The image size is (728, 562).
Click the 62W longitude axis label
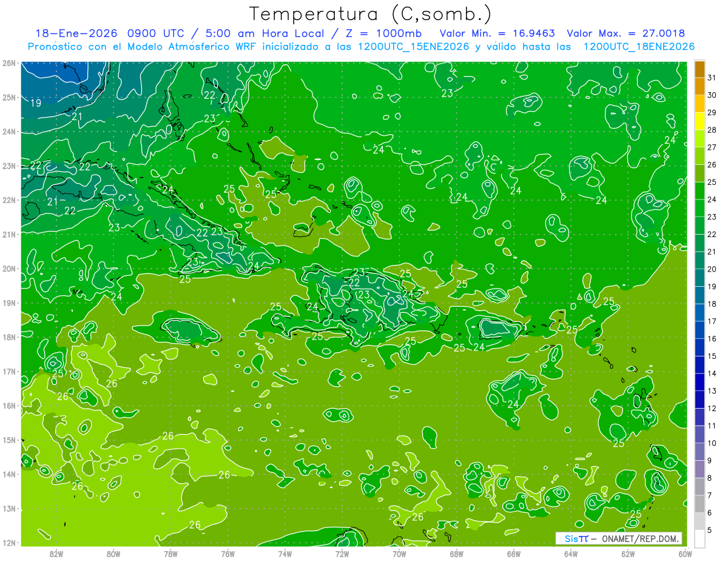point(628,554)
